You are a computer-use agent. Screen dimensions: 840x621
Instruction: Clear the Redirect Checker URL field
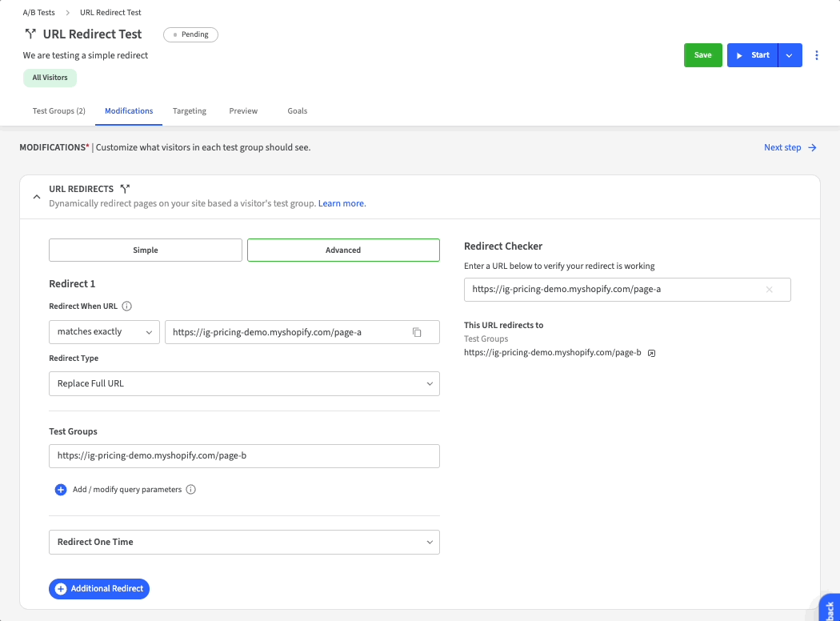(770, 290)
